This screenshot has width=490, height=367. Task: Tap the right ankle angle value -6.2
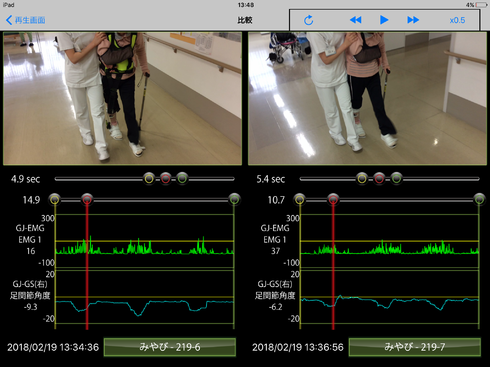click(x=275, y=307)
